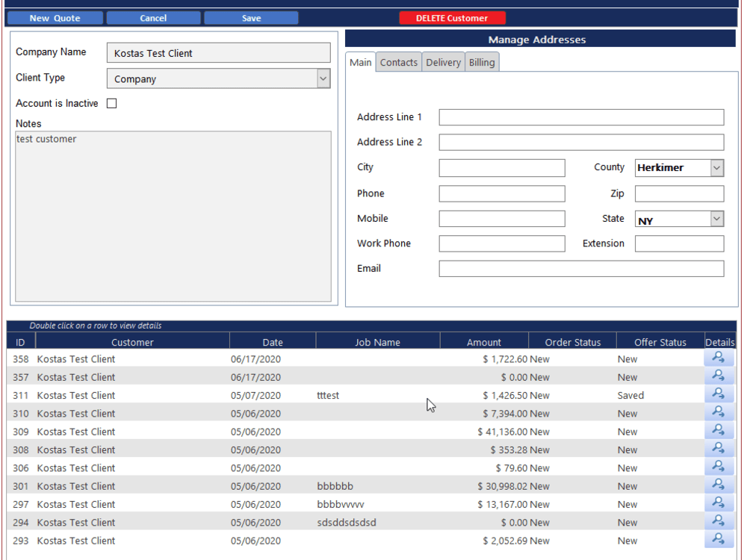This screenshot has height=560, width=747.
Task: Open details for quote ID 358
Action: point(718,357)
